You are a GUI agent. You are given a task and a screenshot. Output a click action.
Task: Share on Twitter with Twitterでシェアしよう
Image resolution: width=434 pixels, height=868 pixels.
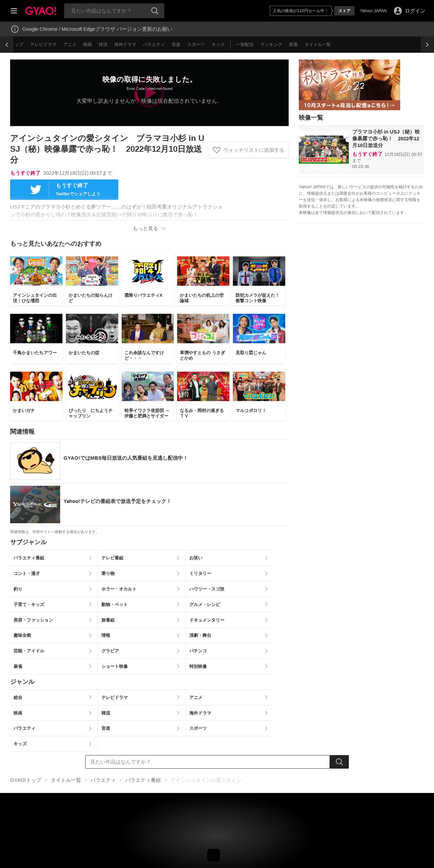[64, 190]
